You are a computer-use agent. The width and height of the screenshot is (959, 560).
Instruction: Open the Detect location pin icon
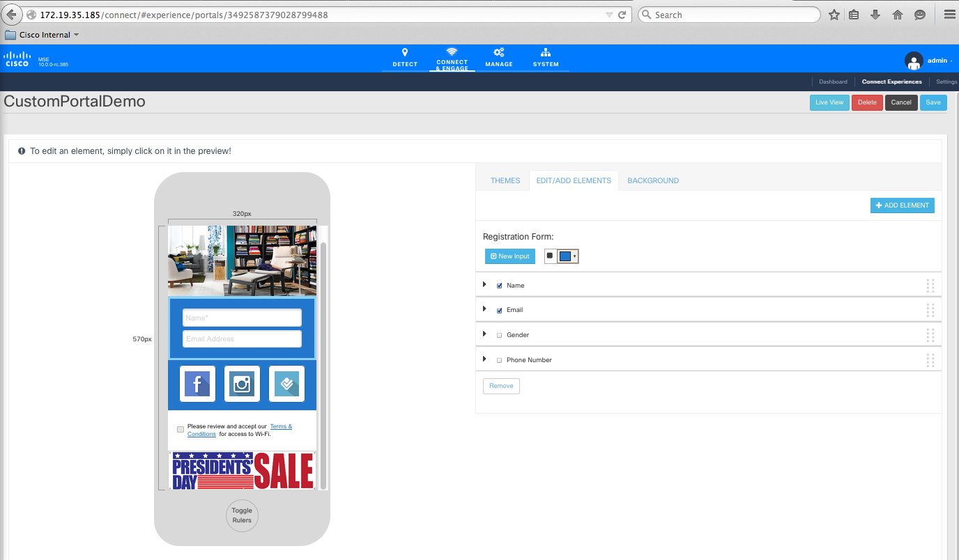(x=405, y=53)
